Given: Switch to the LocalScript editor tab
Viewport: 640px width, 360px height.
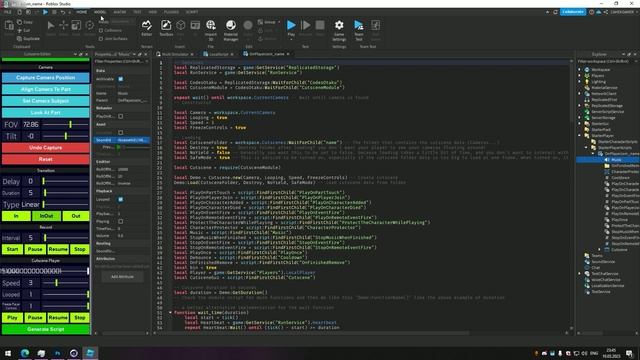Looking at the screenshot, I should point(218,54).
